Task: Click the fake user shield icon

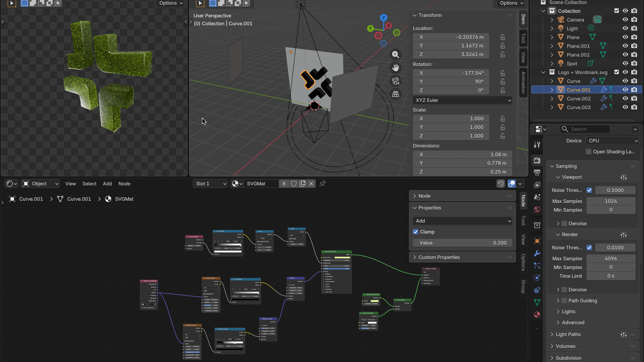Action: [293, 184]
